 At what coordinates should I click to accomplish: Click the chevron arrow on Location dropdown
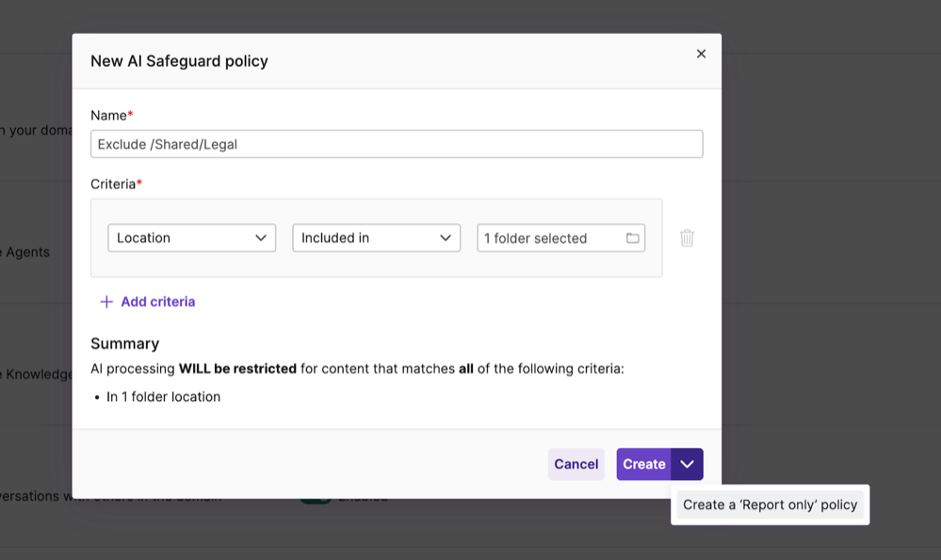(261, 238)
